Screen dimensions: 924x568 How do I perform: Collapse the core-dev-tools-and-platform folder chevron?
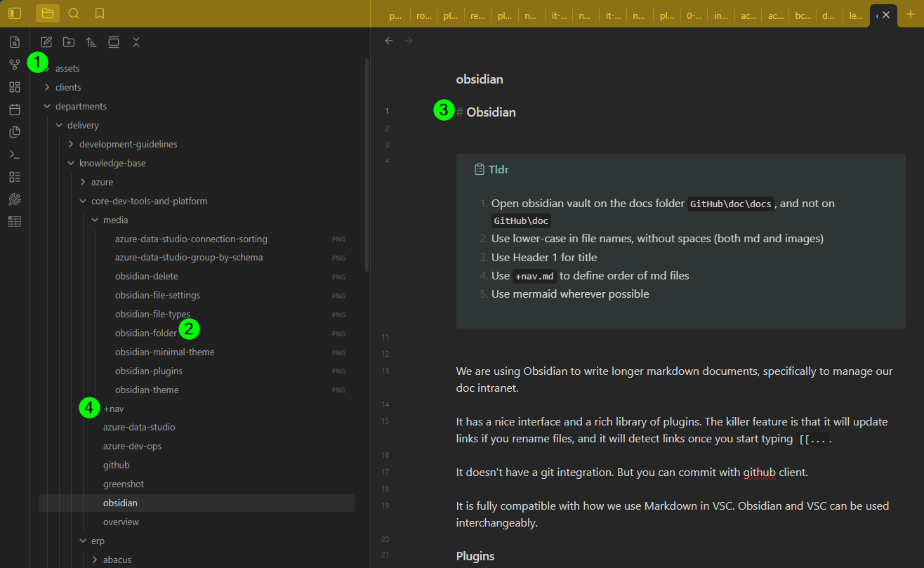coord(83,201)
